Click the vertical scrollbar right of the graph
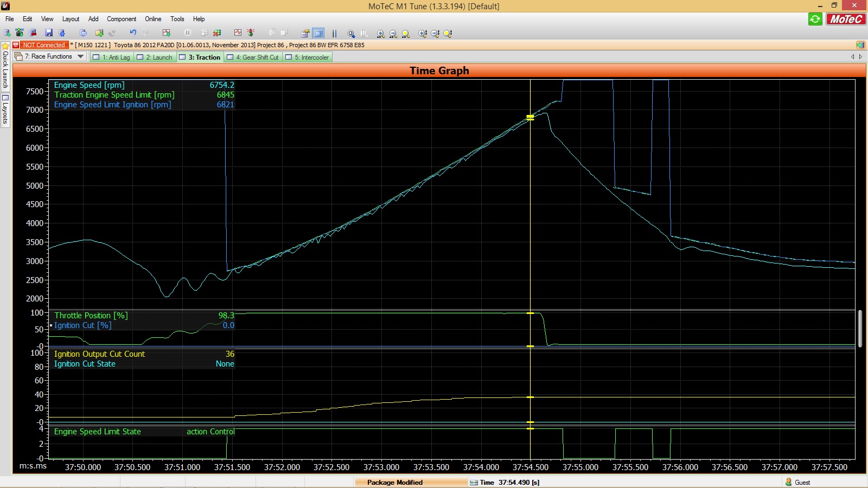The image size is (868, 488). click(x=860, y=328)
